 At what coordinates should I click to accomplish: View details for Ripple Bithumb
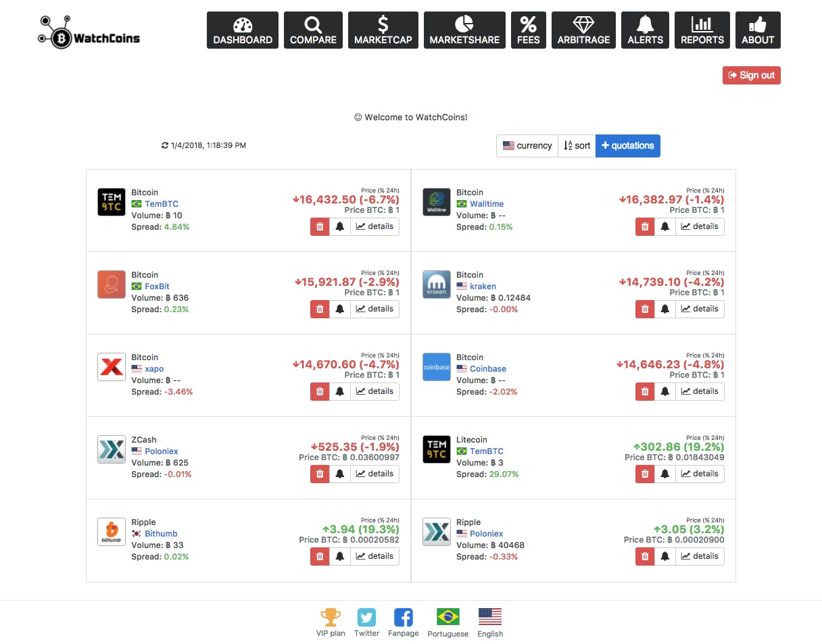(375, 557)
